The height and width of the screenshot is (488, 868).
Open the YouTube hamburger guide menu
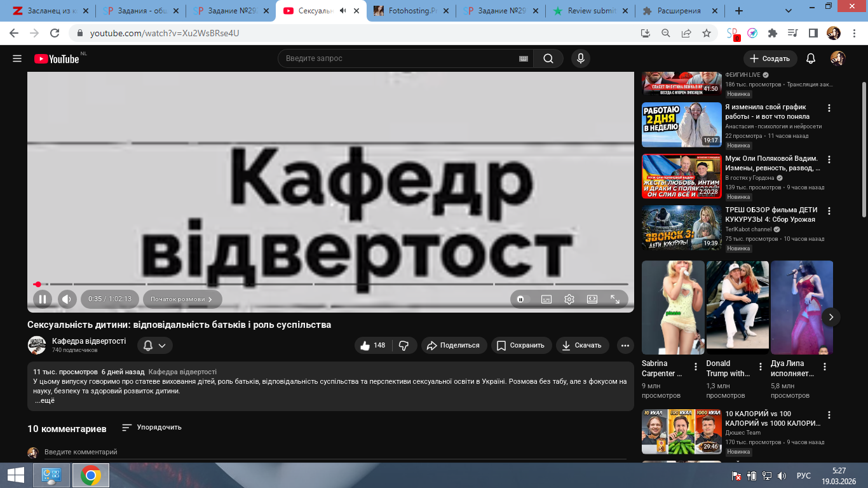click(x=17, y=58)
